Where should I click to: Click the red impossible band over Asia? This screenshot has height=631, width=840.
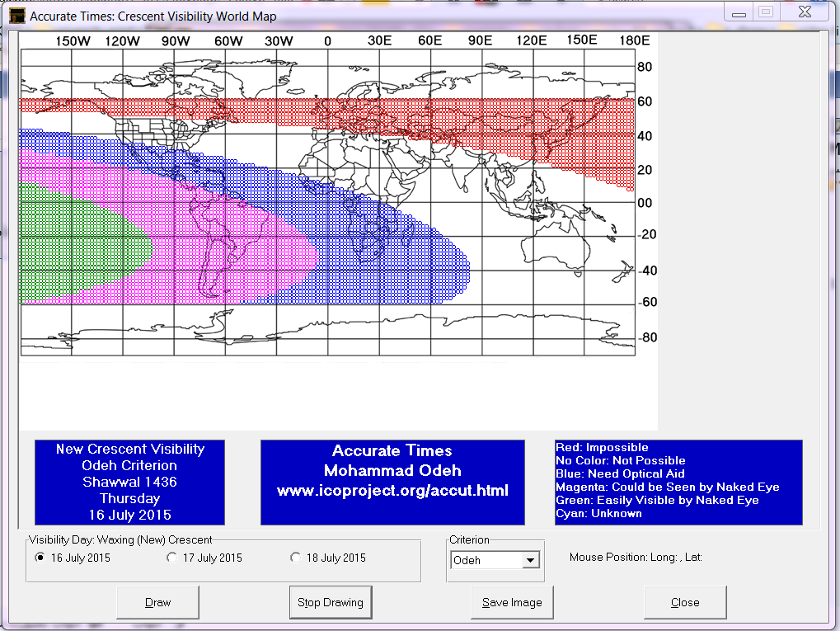(495, 124)
